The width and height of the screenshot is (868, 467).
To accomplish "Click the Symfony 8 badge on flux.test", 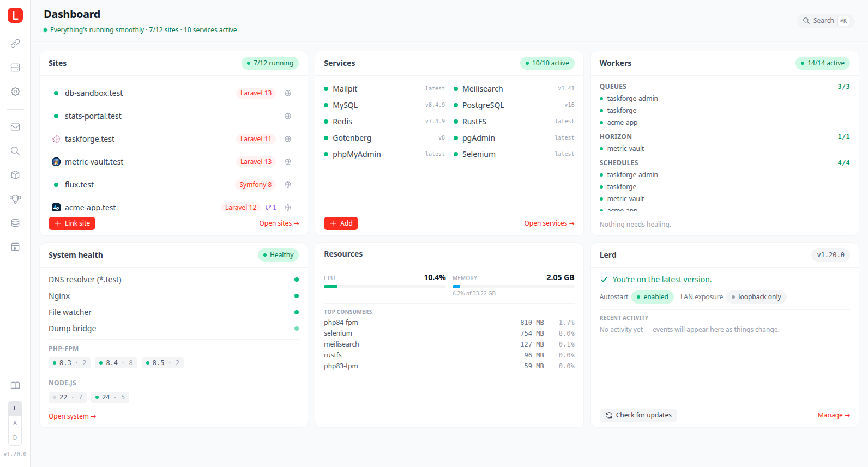I will pos(255,185).
